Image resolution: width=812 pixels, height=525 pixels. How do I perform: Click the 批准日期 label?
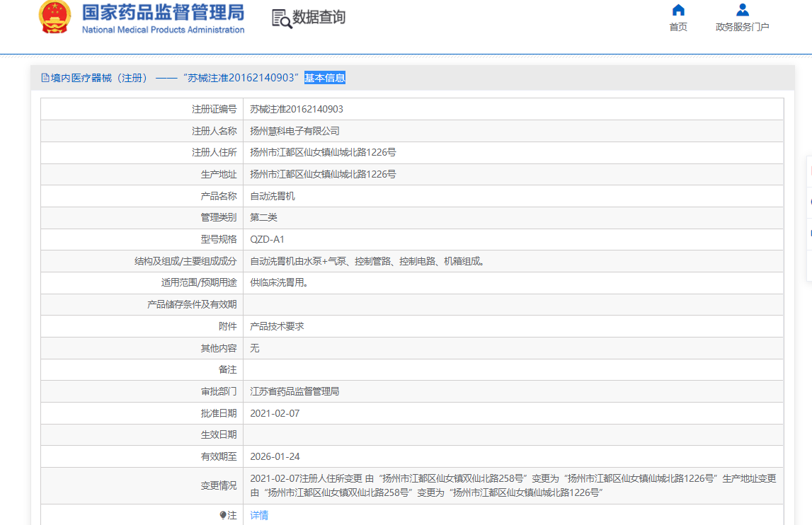pos(219,413)
